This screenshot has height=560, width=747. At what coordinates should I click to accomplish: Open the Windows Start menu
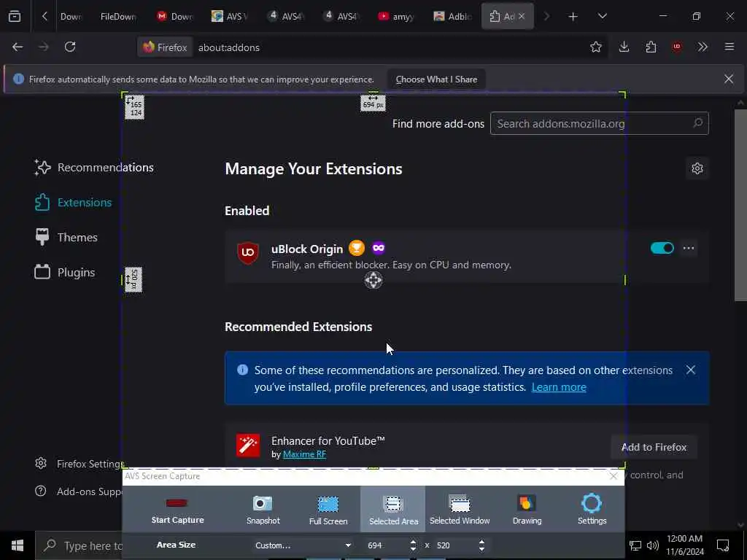pyautogui.click(x=18, y=545)
